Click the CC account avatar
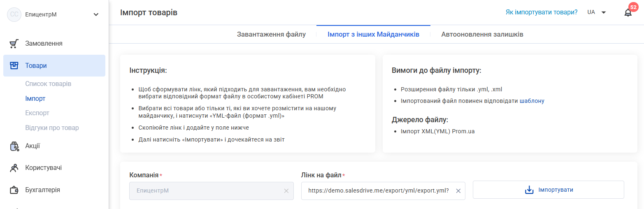 pos(14,14)
